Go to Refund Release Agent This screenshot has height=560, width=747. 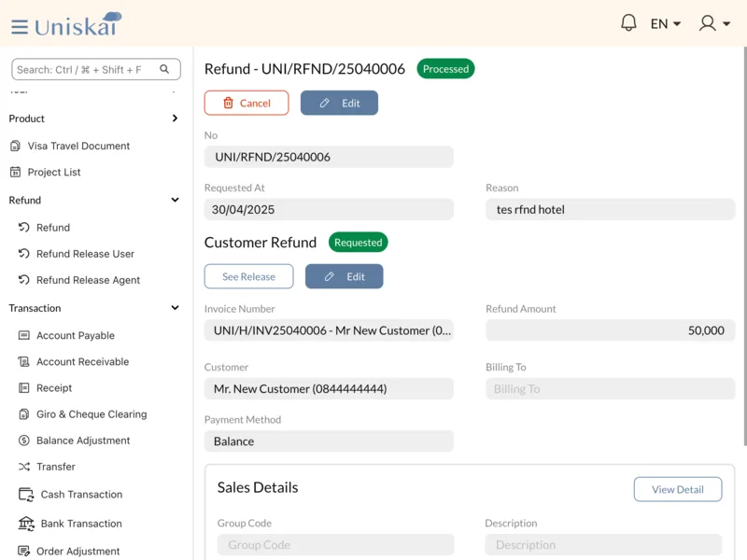[x=88, y=280]
